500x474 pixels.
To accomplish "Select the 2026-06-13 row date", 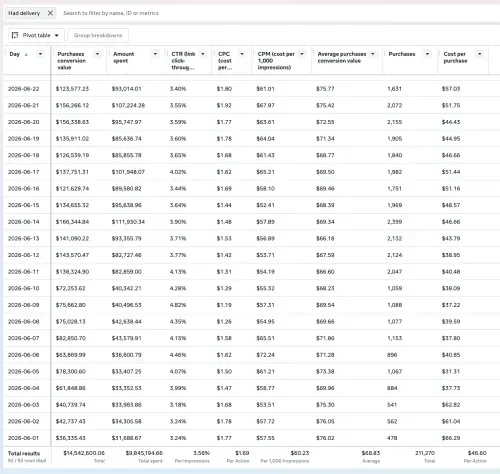I will tap(23, 238).
